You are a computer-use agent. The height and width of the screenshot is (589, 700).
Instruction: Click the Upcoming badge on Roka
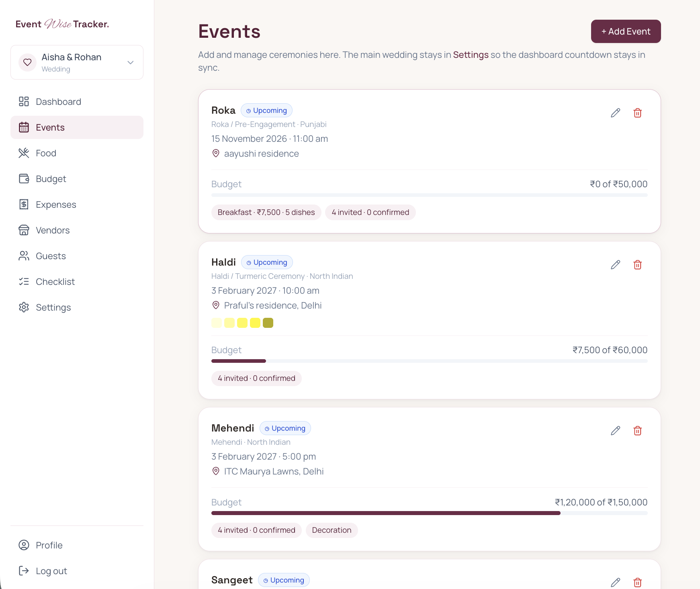266,110
